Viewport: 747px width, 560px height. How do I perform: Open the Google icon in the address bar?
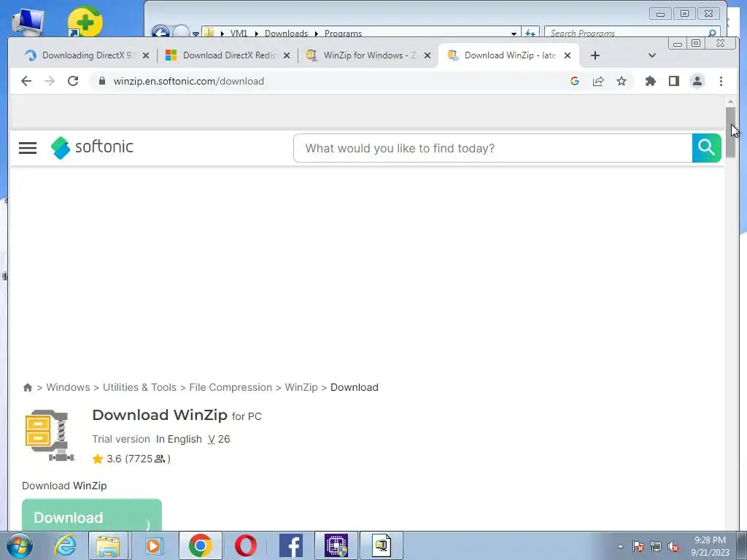click(575, 81)
